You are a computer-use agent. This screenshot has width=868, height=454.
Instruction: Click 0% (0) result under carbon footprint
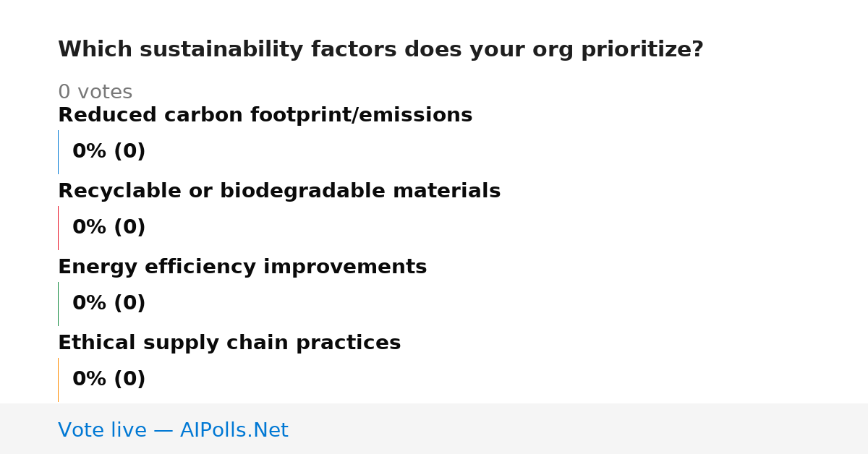[109, 152]
